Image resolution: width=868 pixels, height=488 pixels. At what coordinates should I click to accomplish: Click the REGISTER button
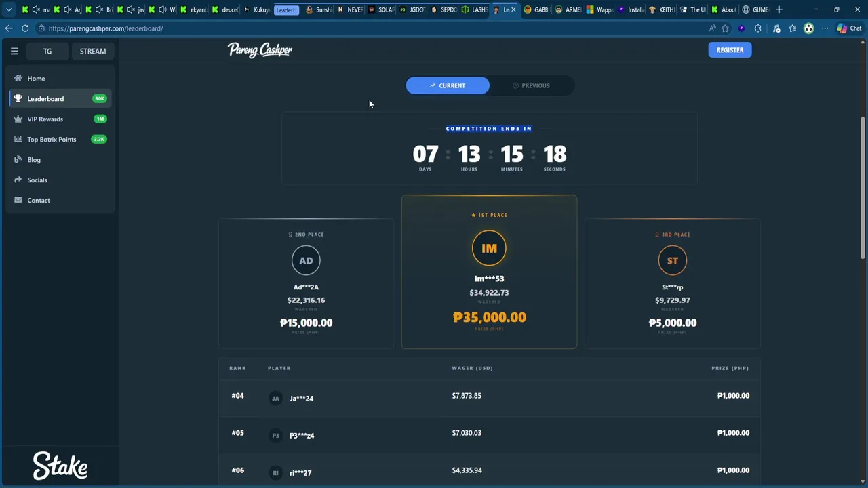point(730,50)
